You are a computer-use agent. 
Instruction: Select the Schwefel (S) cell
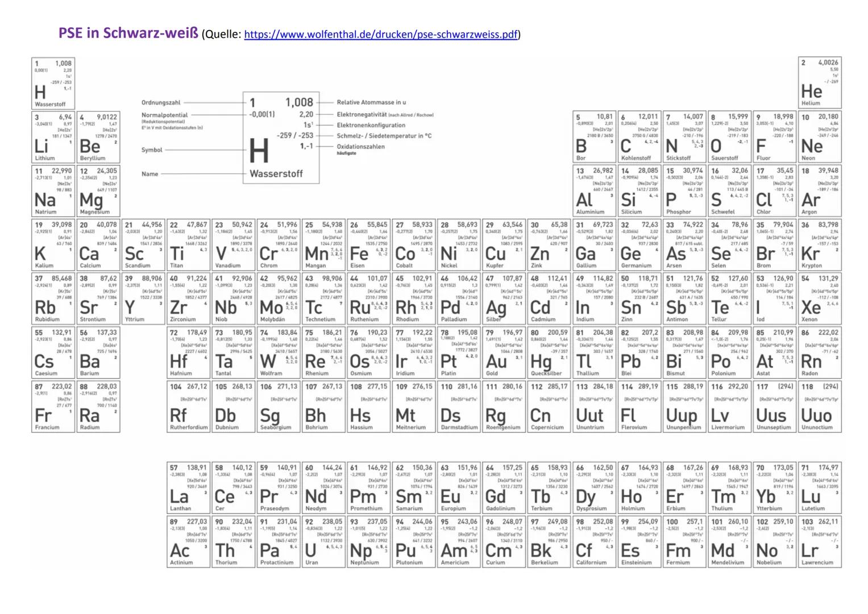click(x=729, y=191)
